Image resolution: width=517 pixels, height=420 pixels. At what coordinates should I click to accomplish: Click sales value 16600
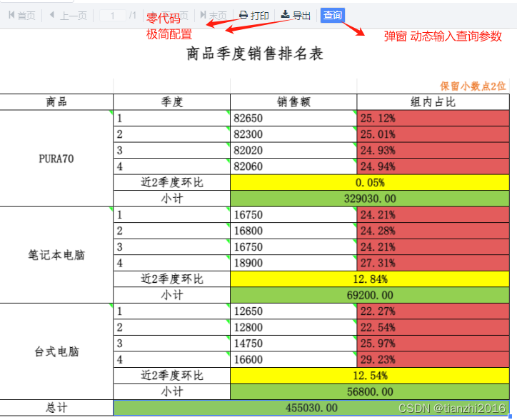[293, 359]
